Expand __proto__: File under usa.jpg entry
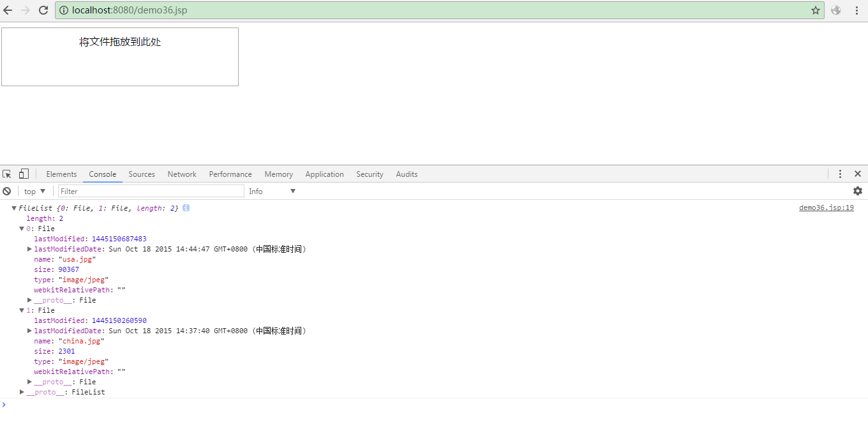This screenshot has height=429, width=868. (x=29, y=300)
